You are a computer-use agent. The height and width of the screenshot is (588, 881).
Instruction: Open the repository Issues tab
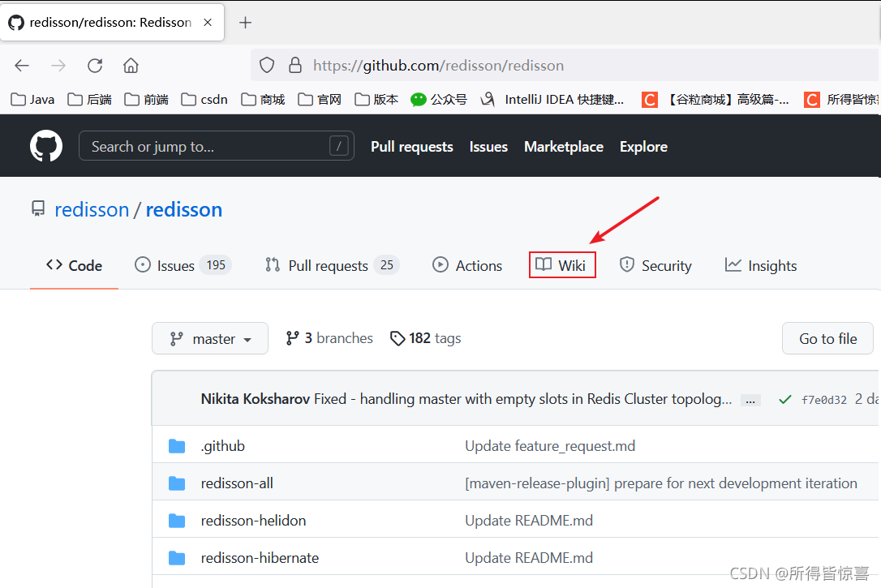tap(183, 265)
